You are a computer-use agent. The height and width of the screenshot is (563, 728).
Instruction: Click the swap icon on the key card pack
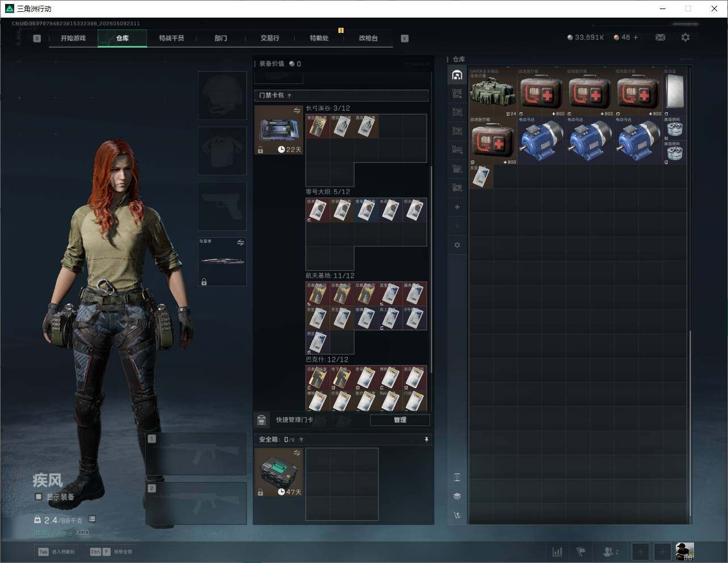pyautogui.click(x=296, y=111)
